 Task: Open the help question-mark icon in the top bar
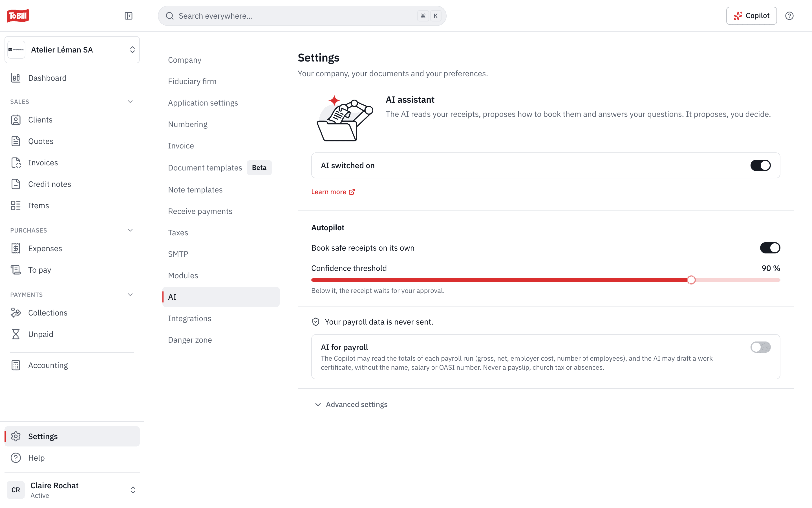pyautogui.click(x=789, y=16)
